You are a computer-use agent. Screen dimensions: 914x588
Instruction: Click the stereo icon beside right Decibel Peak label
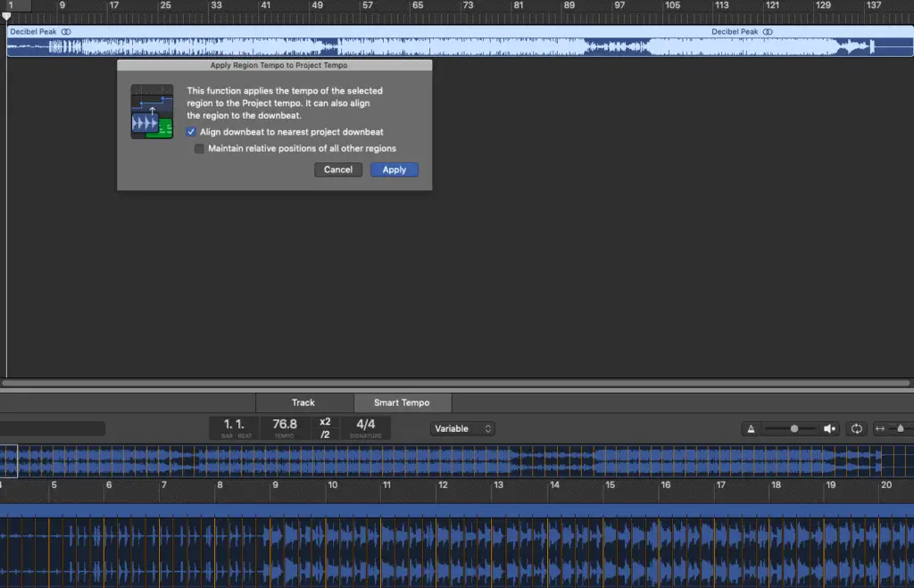click(768, 32)
